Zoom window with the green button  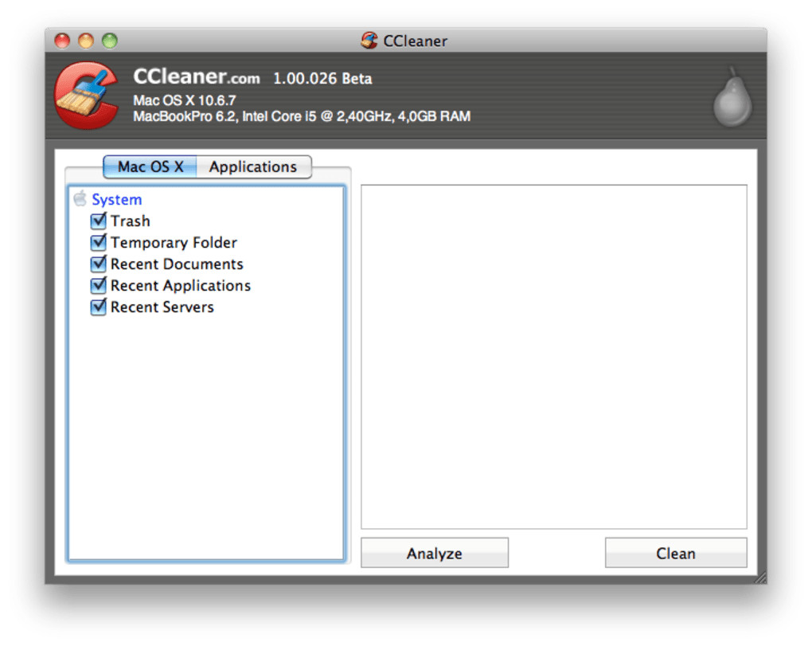click(110, 41)
